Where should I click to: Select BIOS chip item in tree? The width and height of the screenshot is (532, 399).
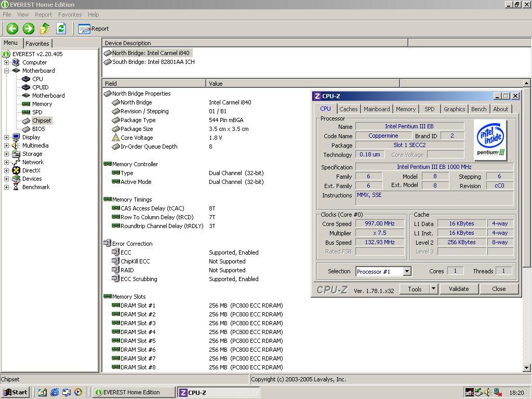click(33, 129)
